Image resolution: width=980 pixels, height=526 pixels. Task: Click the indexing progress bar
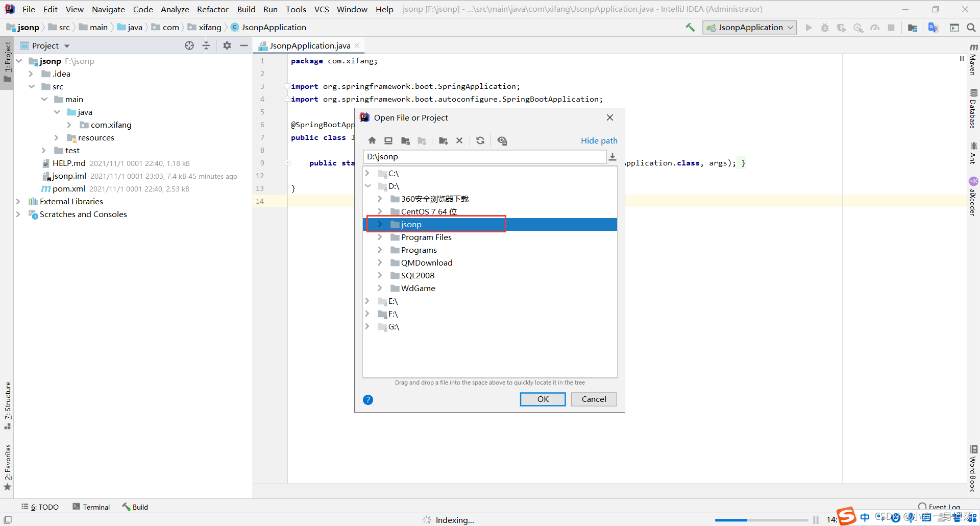click(x=761, y=520)
